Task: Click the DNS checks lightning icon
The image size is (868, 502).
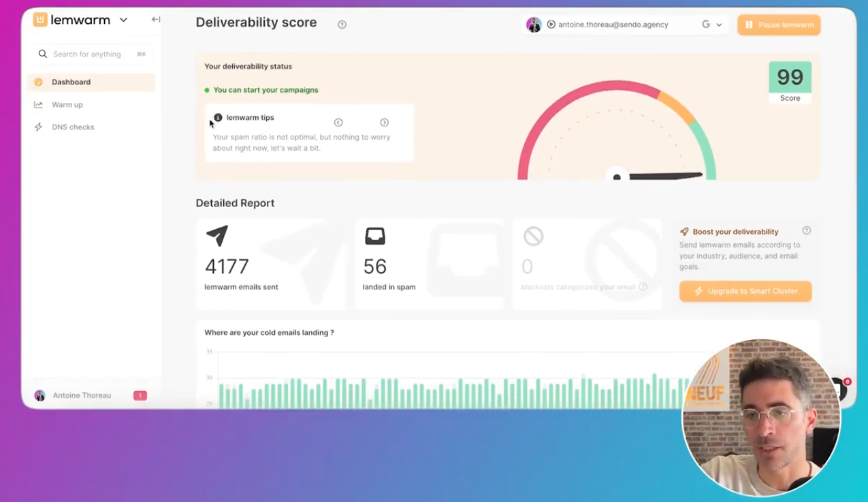Action: 38,127
